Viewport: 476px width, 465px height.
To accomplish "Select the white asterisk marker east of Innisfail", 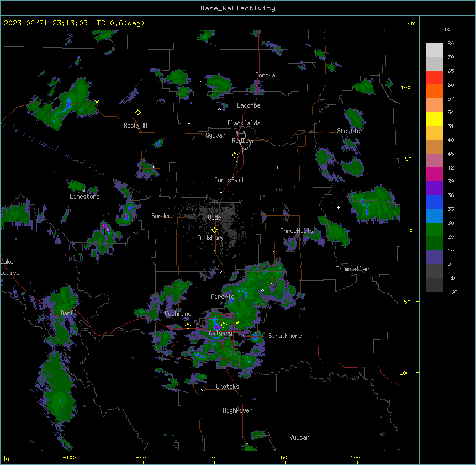I will (x=277, y=167).
